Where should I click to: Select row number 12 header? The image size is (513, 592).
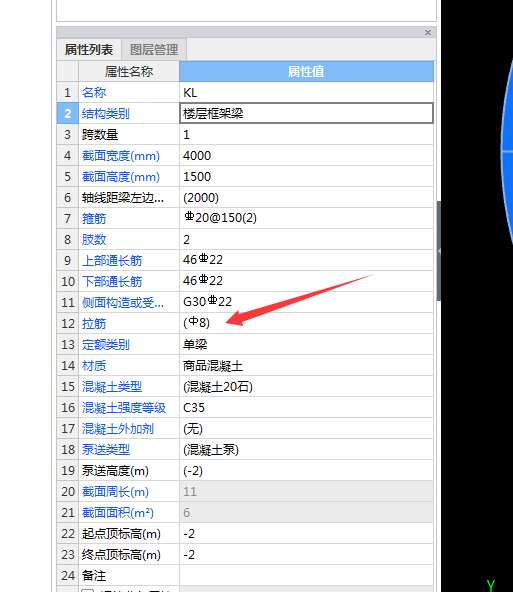tap(68, 324)
